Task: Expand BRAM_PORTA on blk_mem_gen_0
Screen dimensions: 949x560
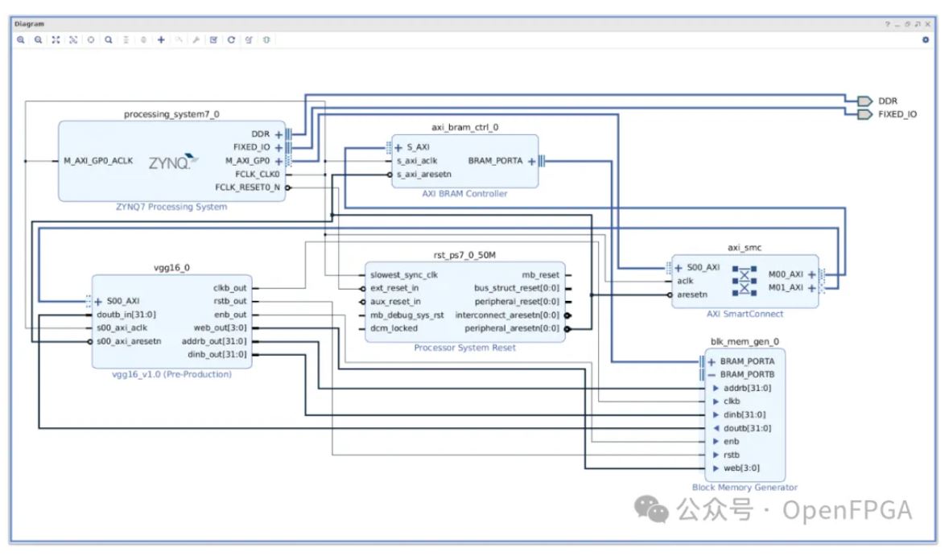Action: (x=712, y=361)
